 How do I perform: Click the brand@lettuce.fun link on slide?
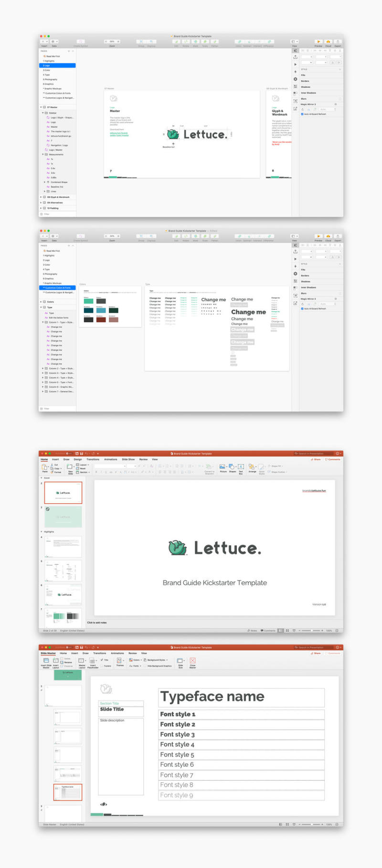[314, 491]
